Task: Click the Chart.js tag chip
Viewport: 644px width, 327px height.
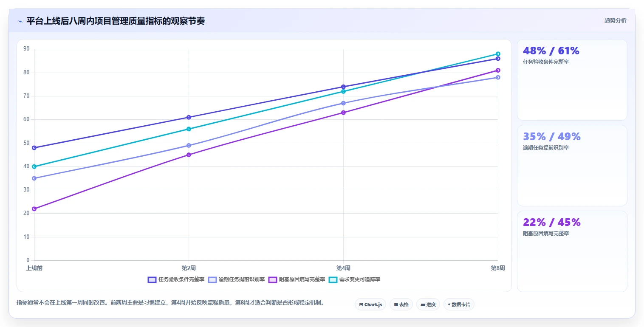Action: (x=370, y=304)
